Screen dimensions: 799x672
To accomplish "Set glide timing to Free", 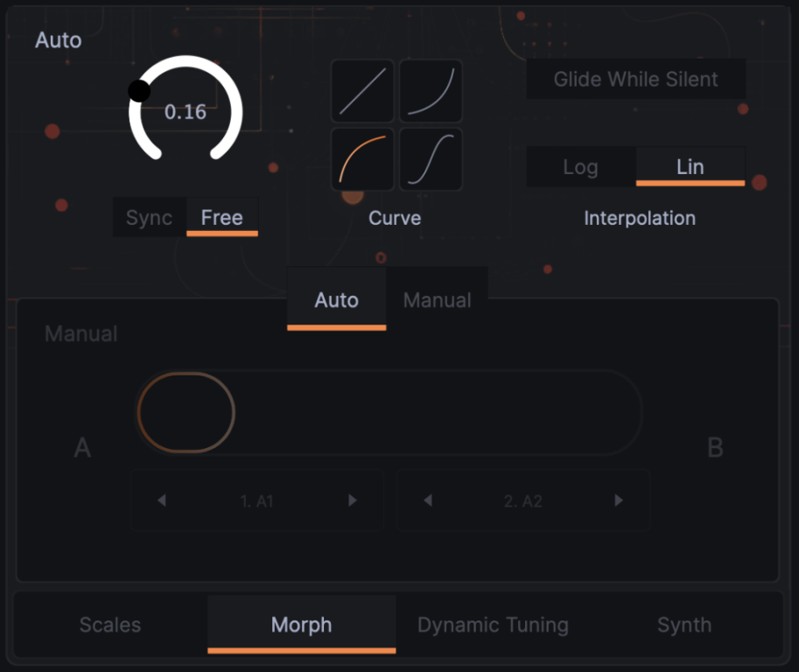I will point(221,218).
